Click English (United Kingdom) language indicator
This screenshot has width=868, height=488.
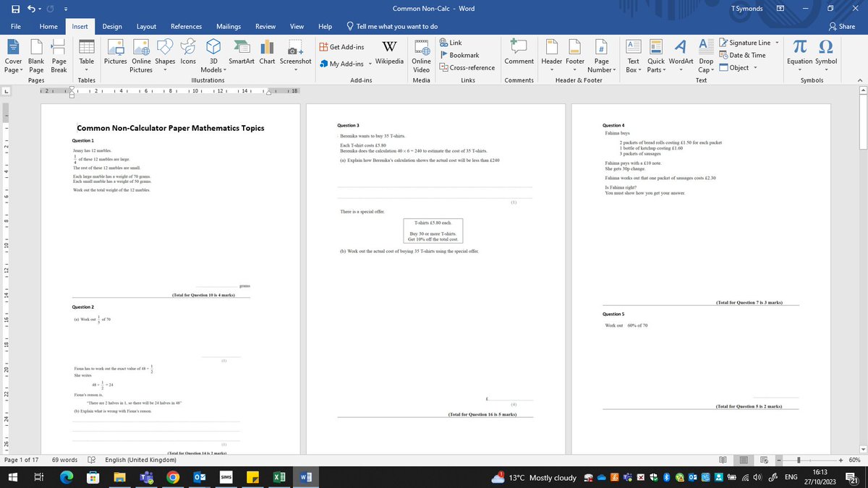[140, 460]
